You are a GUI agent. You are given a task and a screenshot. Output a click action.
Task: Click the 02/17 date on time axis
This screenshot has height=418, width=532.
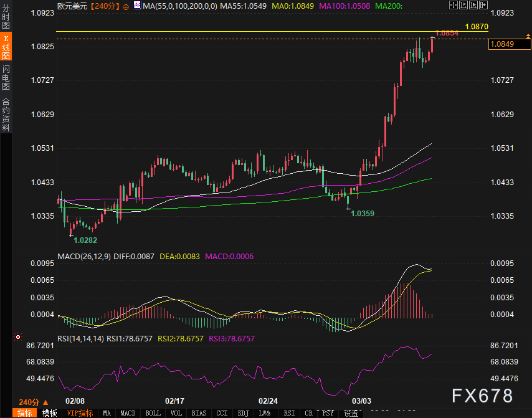(174, 401)
